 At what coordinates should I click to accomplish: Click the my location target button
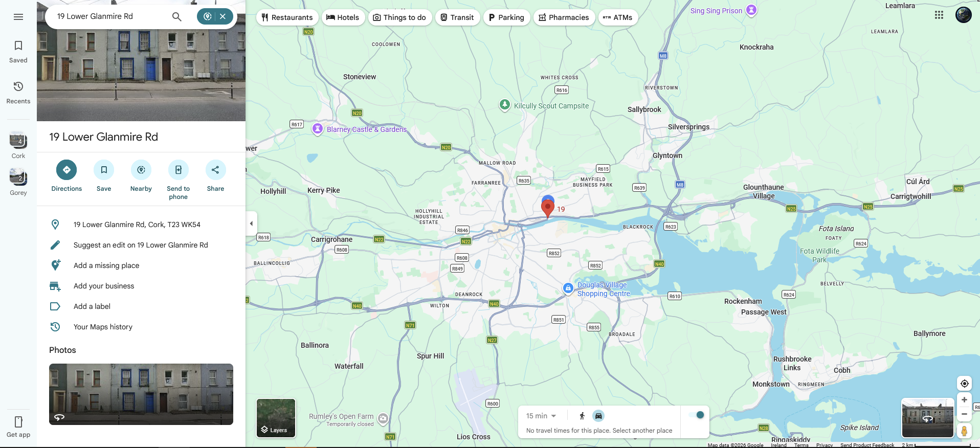pyautogui.click(x=964, y=384)
